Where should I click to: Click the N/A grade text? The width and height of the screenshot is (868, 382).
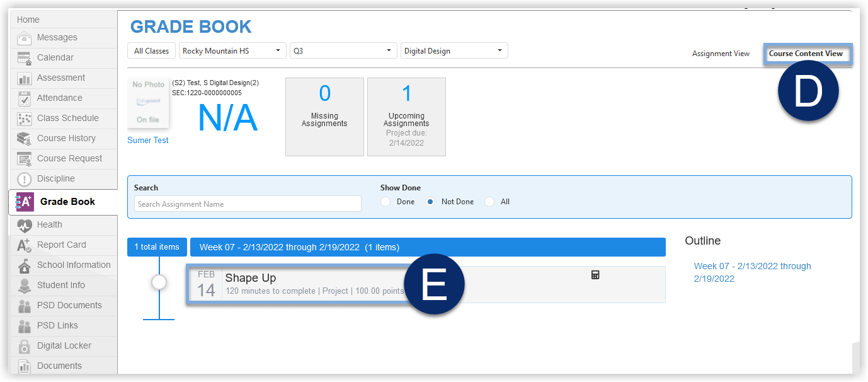(x=227, y=118)
